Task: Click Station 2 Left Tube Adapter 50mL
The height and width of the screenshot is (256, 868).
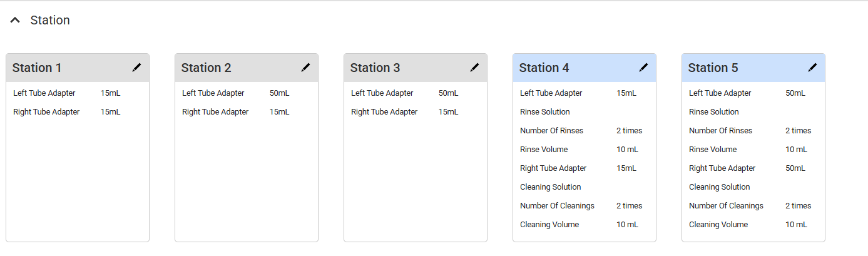Action: pos(279,93)
